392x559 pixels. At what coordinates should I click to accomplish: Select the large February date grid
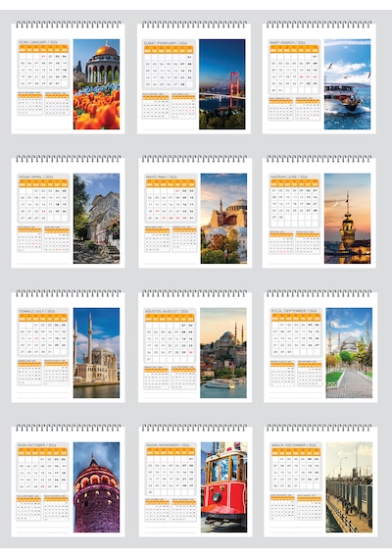pos(169,71)
